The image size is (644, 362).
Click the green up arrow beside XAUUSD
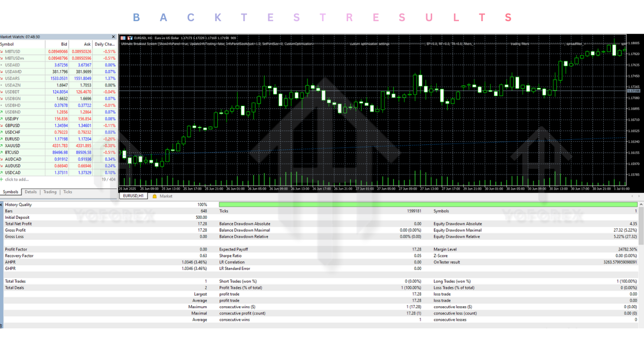coord(2,146)
